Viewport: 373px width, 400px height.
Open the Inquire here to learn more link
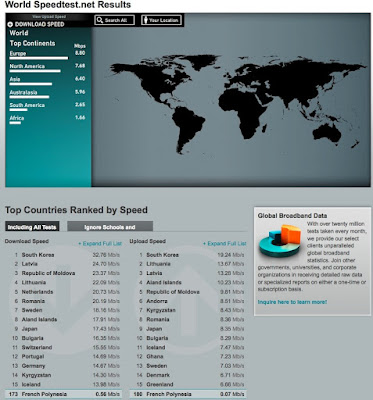[x=292, y=302]
